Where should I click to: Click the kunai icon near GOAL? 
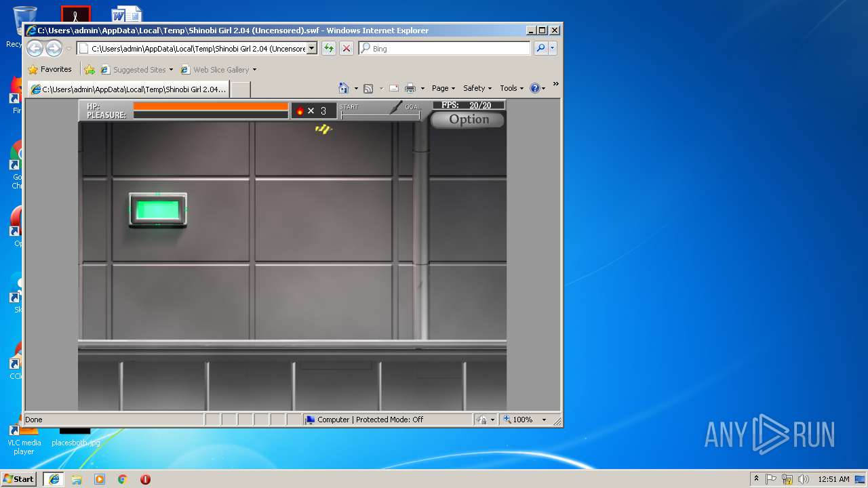click(x=395, y=107)
